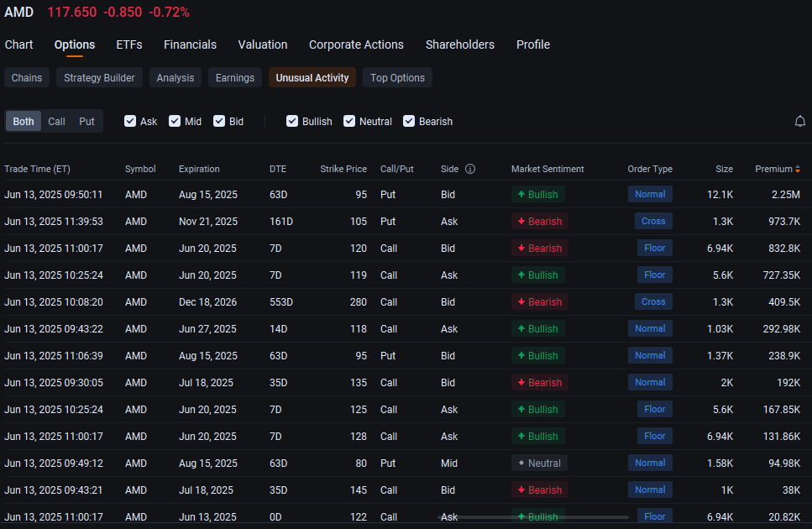Click the Floor order type with 832.8K premium

(x=655, y=248)
